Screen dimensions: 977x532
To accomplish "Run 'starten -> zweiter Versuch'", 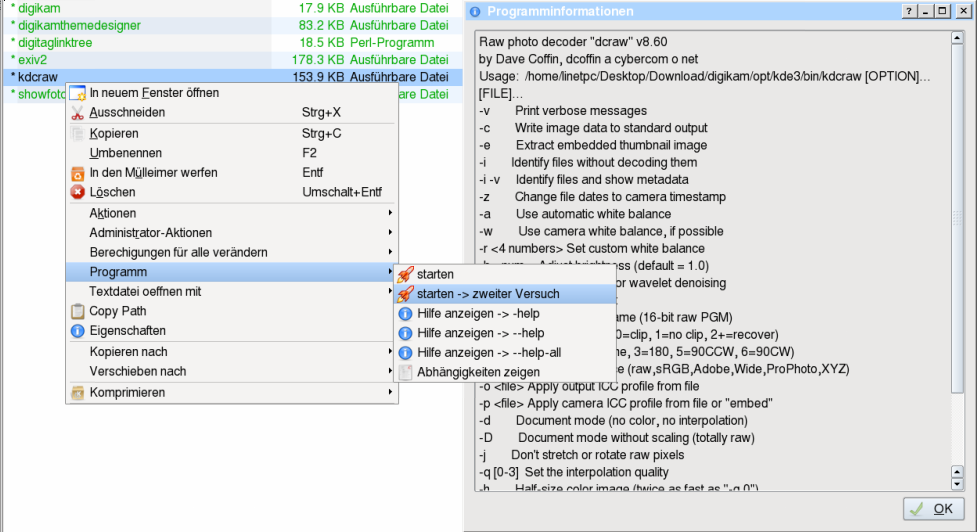I will pos(505,293).
